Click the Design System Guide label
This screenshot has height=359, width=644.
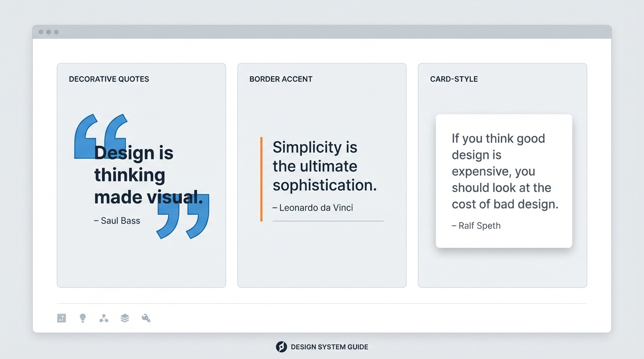pos(329,347)
